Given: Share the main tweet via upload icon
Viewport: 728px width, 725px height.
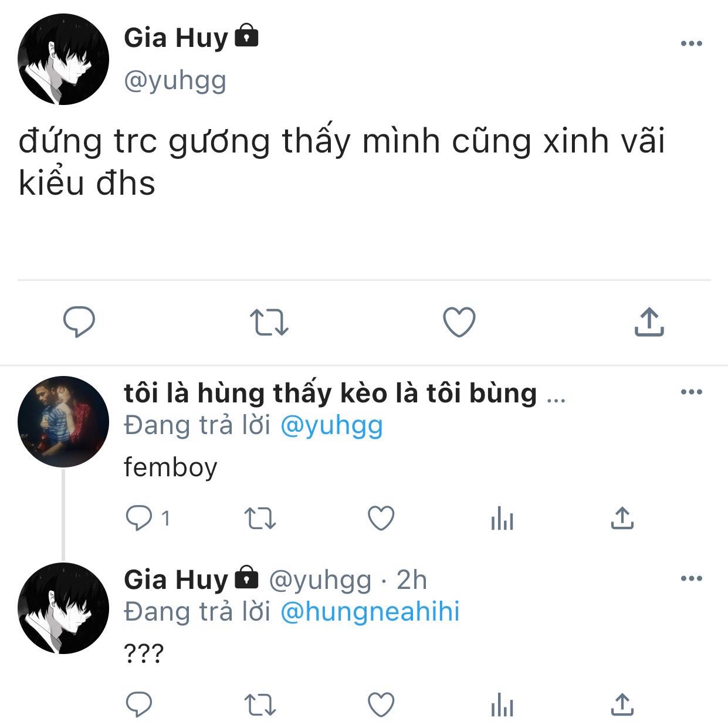Looking at the screenshot, I should coord(649,321).
